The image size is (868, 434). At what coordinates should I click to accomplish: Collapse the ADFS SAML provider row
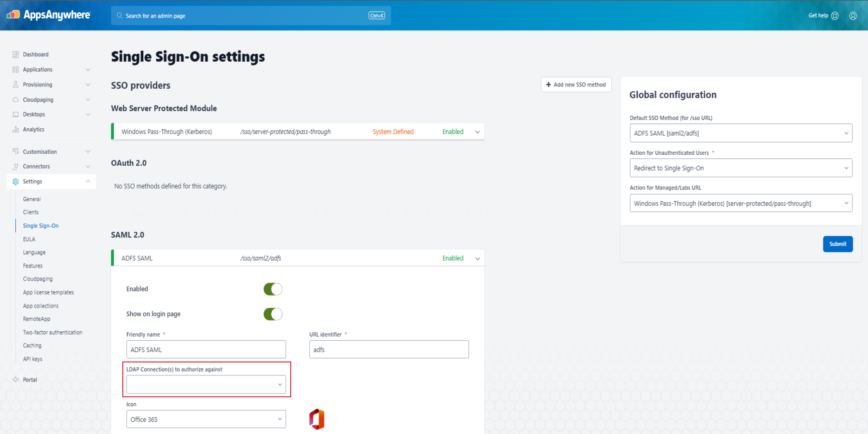pos(477,258)
